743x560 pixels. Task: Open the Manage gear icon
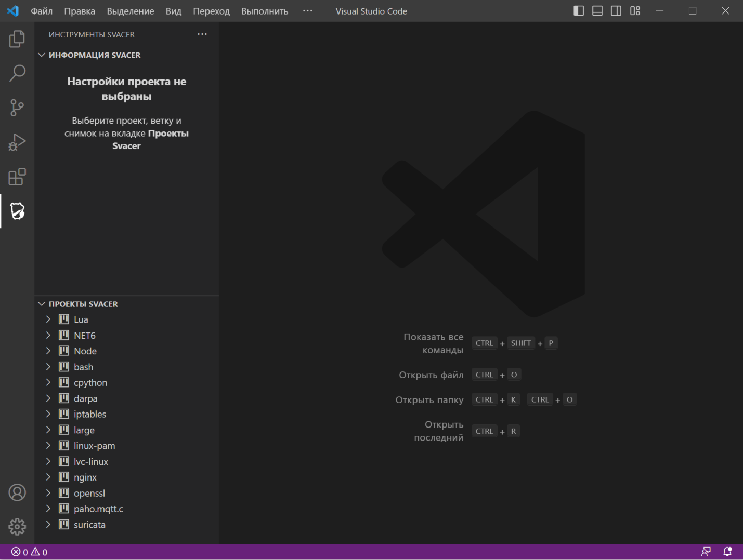pyautogui.click(x=17, y=527)
